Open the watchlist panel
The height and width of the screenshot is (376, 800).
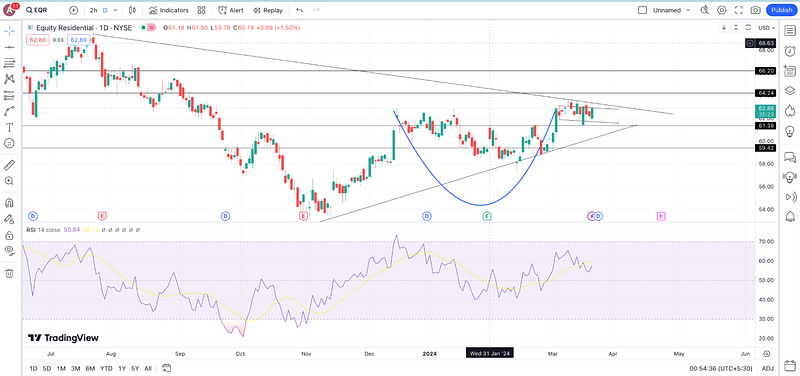coord(789,32)
